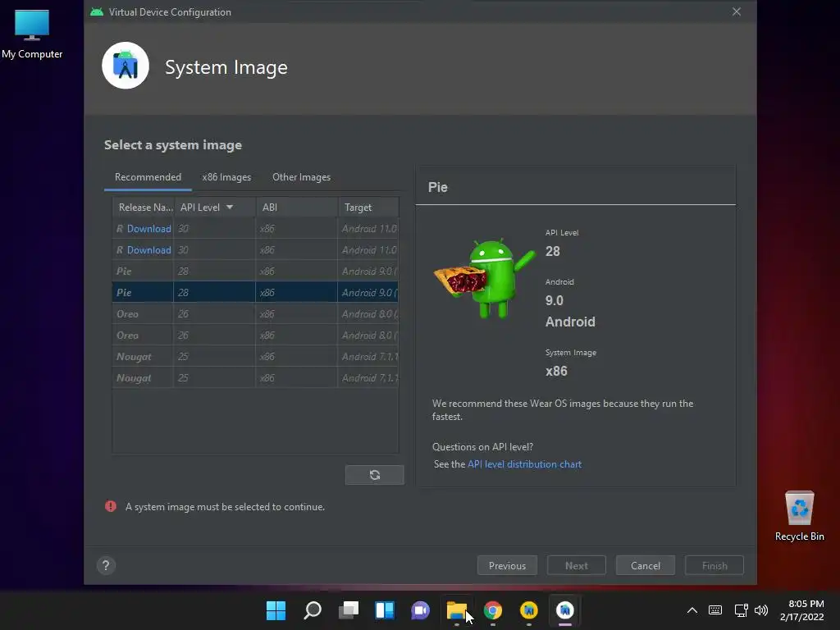Click "Android 9.0" target in highlighted row
The width and height of the screenshot is (840, 630).
pyautogui.click(x=368, y=293)
